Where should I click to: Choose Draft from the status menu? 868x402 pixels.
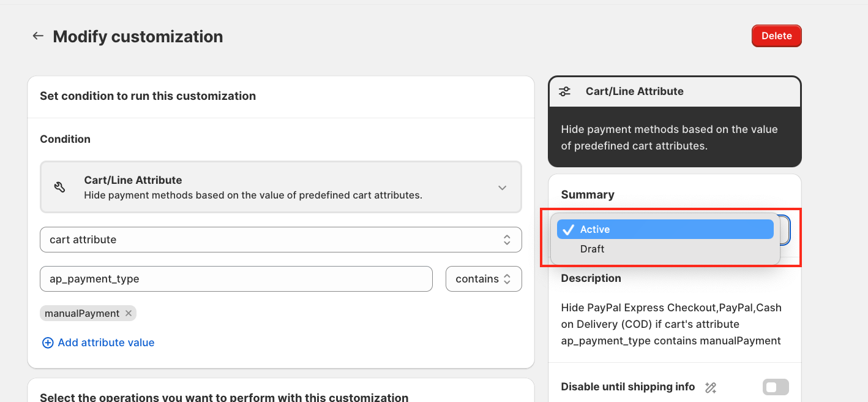click(593, 249)
